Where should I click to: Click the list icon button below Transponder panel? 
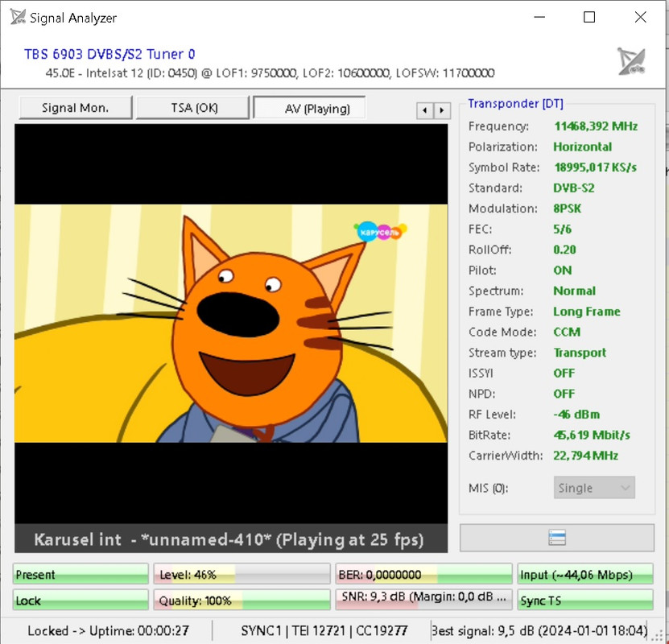[557, 538]
